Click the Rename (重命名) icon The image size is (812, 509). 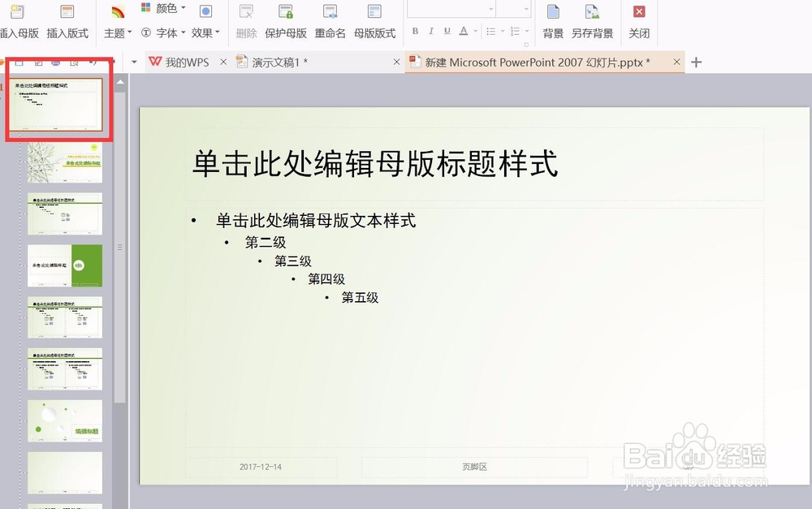[330, 12]
